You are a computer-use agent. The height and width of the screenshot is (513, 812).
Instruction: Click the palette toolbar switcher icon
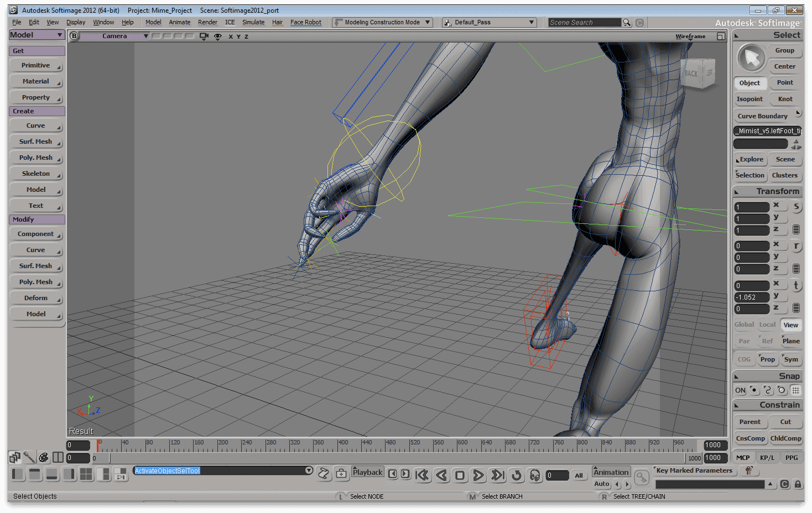click(44, 457)
